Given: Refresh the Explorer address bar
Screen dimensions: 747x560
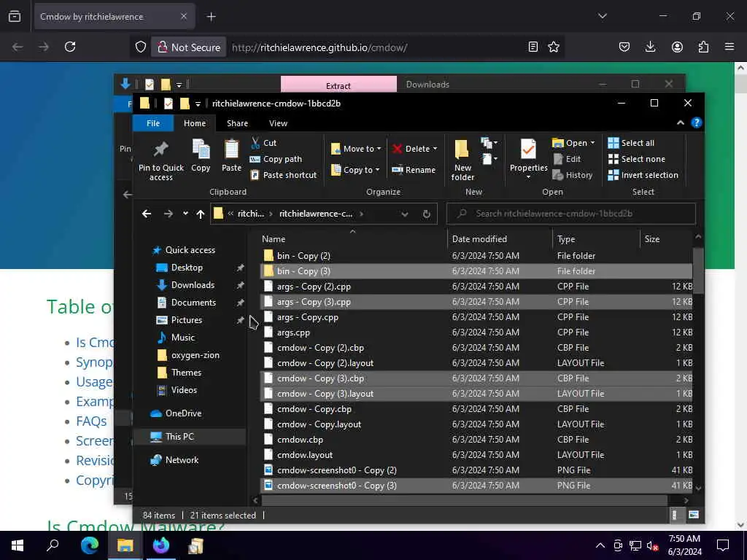Looking at the screenshot, I should [x=426, y=214].
